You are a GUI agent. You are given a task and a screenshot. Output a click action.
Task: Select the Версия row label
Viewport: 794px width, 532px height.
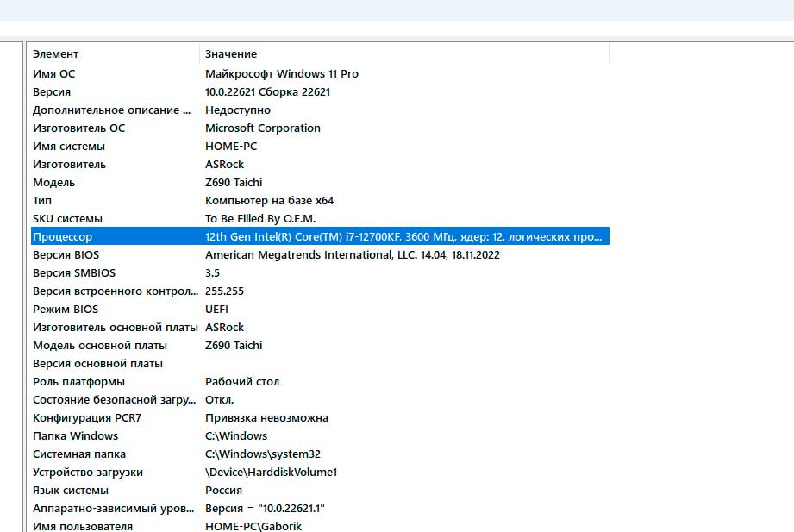coord(52,92)
